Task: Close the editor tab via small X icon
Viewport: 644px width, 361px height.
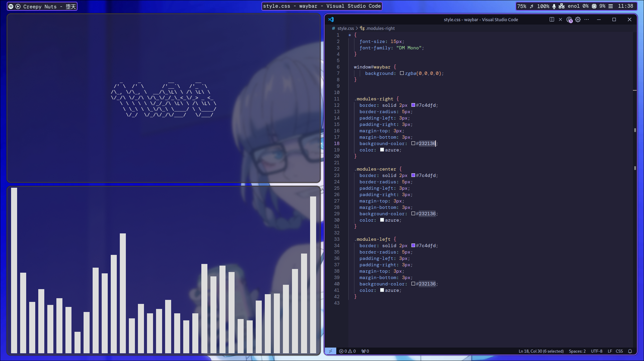Action: click(x=560, y=19)
